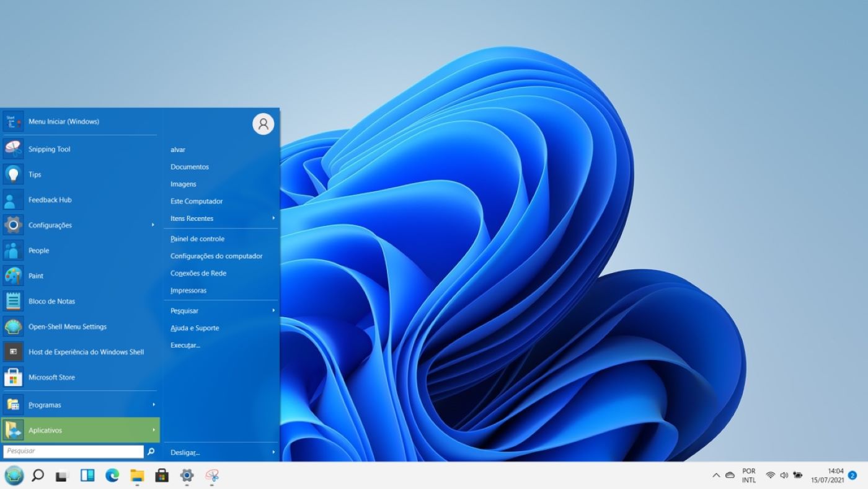Image resolution: width=868 pixels, height=489 pixels.
Task: Click the volume speaker tray icon
Action: coord(784,475)
